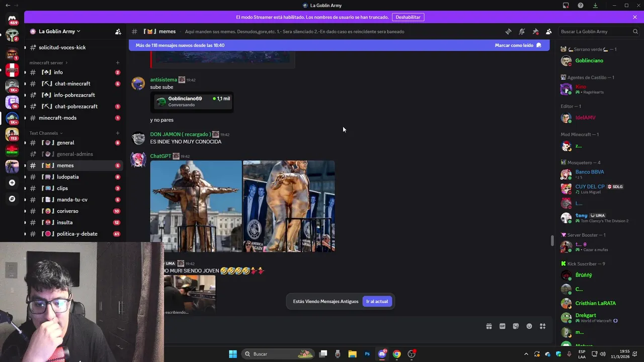
Task: Open Photoshop from taskbar
Action: click(x=367, y=354)
